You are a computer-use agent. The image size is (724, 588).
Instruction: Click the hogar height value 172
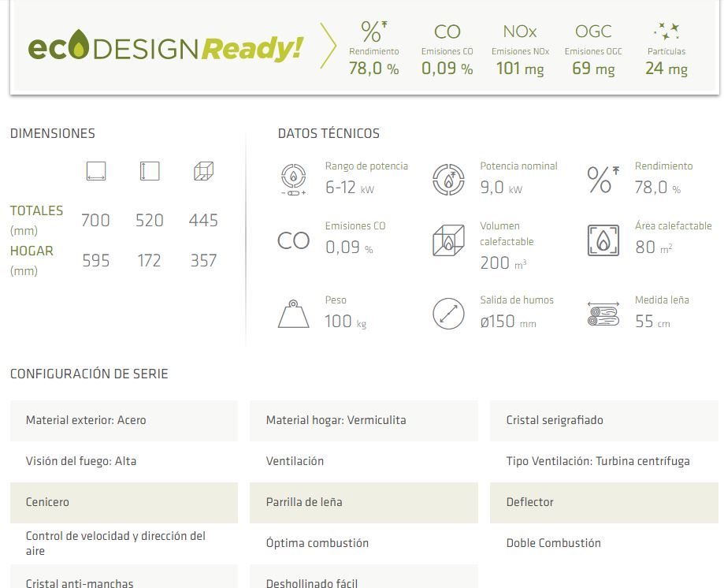pos(149,261)
